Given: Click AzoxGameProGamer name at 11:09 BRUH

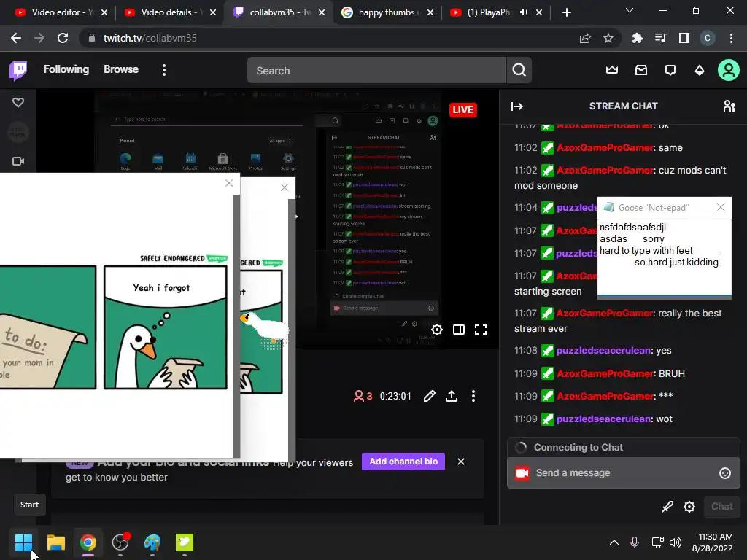Looking at the screenshot, I should (x=605, y=373).
